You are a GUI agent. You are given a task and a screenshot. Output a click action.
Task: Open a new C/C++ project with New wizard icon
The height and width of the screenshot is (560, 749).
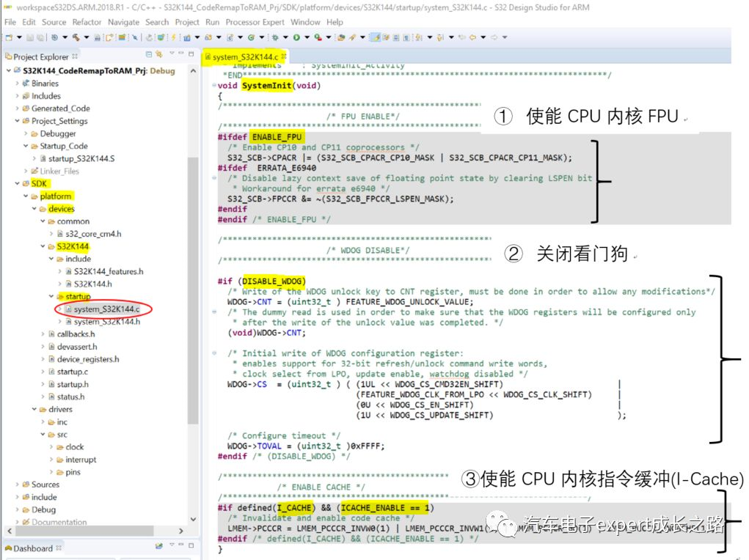(10, 37)
